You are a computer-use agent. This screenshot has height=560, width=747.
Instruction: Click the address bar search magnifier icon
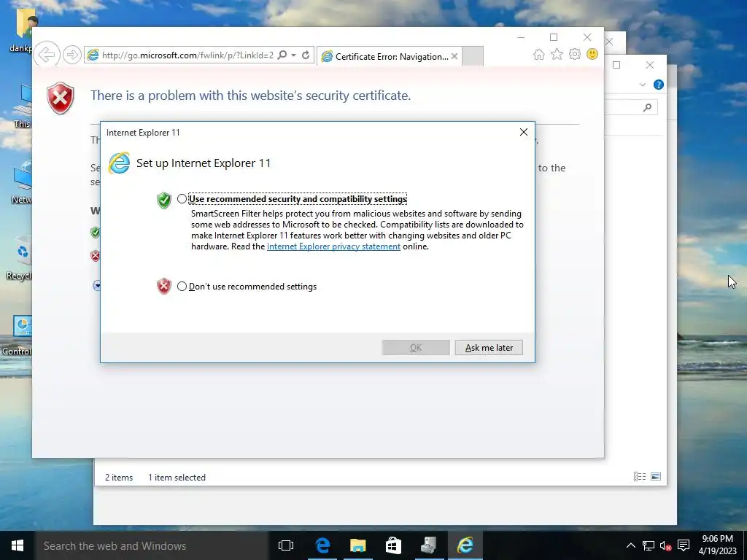tap(282, 55)
